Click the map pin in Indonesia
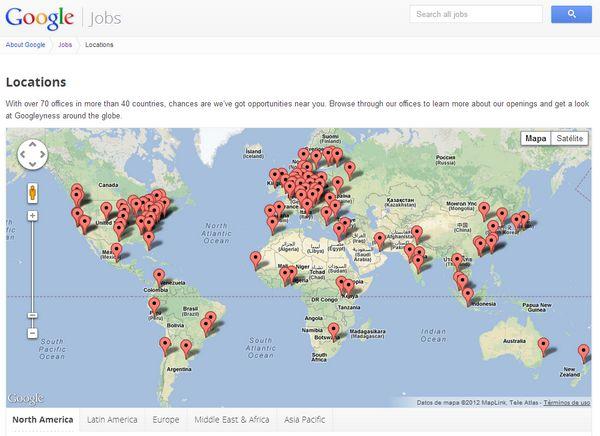Screen dimensions: 600x436 click(x=468, y=297)
